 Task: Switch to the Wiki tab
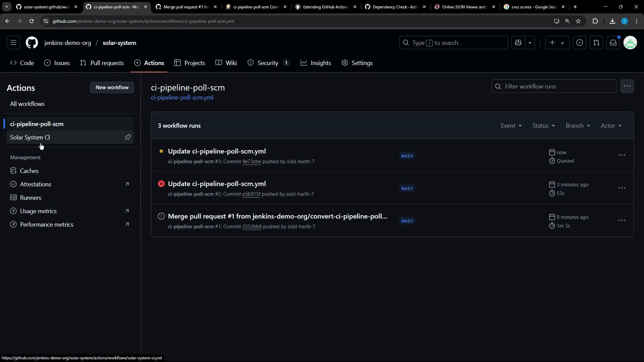[226, 63]
